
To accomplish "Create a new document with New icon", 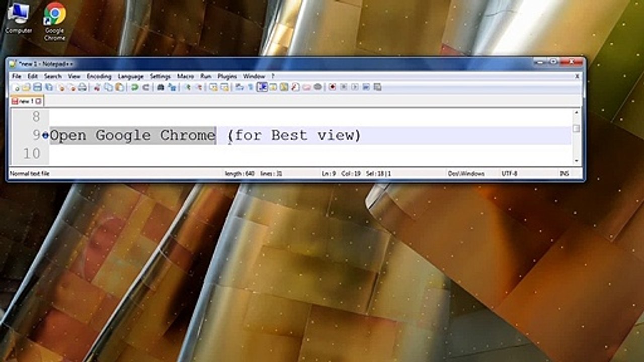I will (17, 87).
